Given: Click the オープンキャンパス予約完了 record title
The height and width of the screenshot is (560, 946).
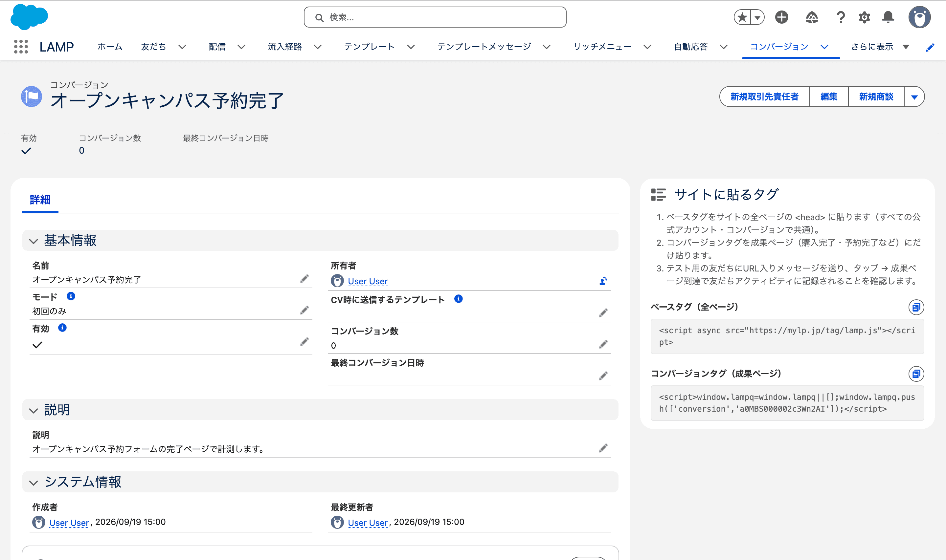Looking at the screenshot, I should pyautogui.click(x=167, y=101).
